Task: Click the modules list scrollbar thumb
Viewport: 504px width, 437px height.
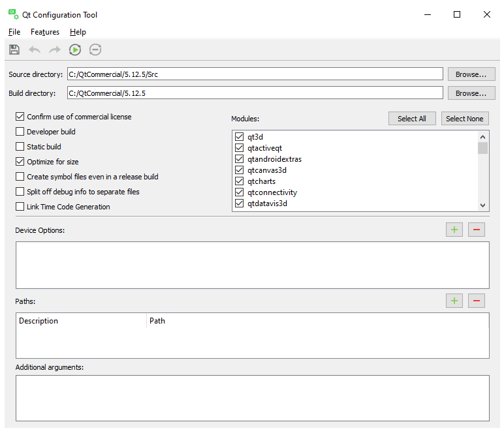Action: [x=482, y=148]
